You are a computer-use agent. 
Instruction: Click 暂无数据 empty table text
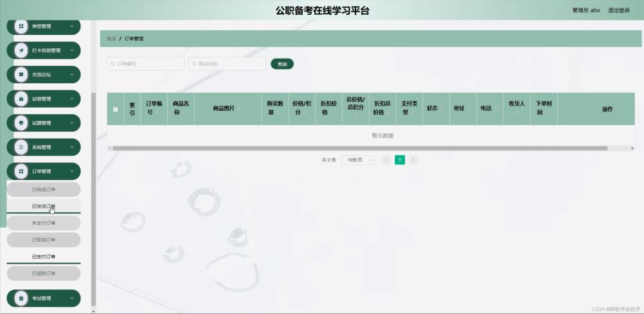383,135
